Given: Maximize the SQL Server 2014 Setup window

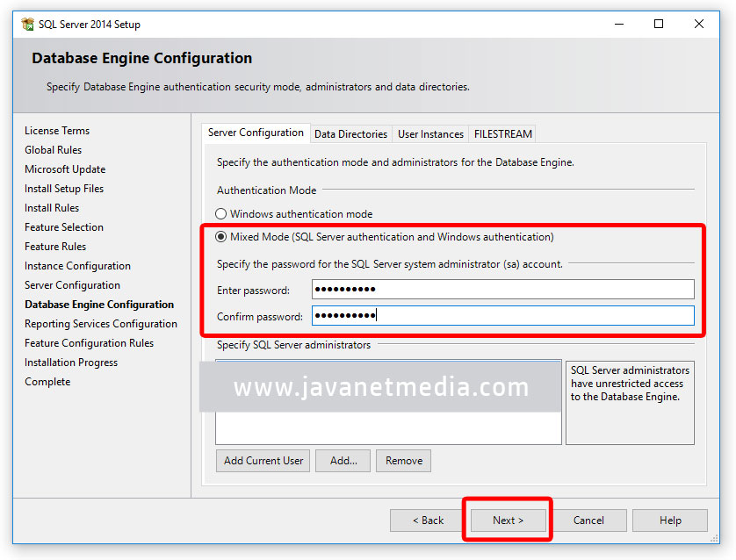Looking at the screenshot, I should 659,24.
